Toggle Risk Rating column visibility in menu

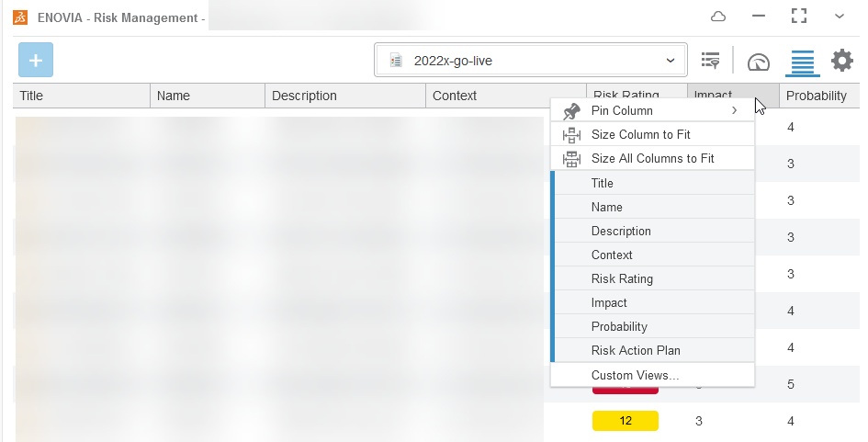coord(653,278)
